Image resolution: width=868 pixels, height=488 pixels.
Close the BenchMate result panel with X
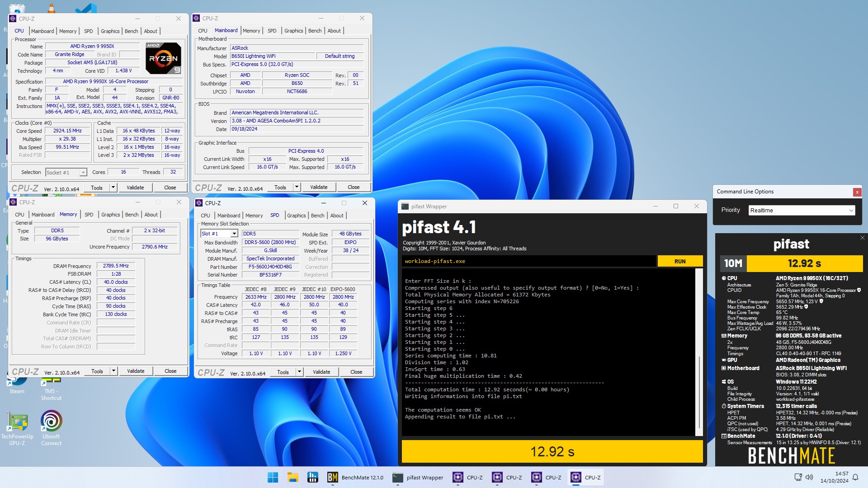[862, 238]
